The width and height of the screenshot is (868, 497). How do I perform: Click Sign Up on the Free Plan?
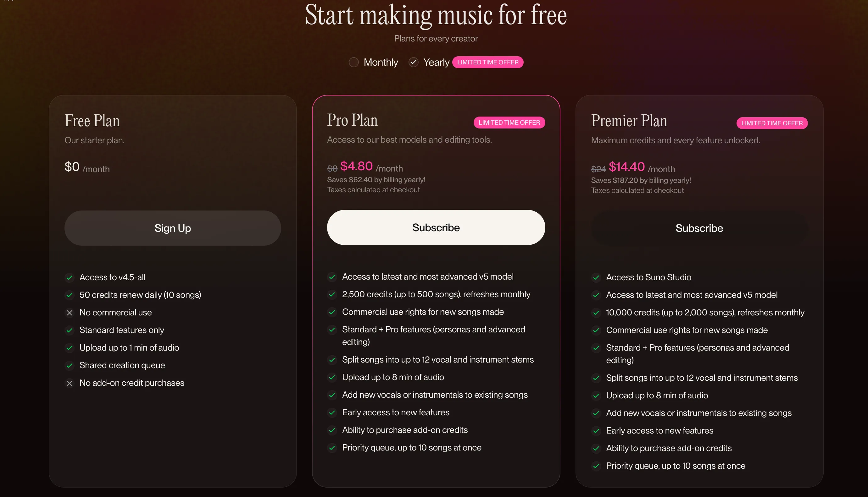173,228
